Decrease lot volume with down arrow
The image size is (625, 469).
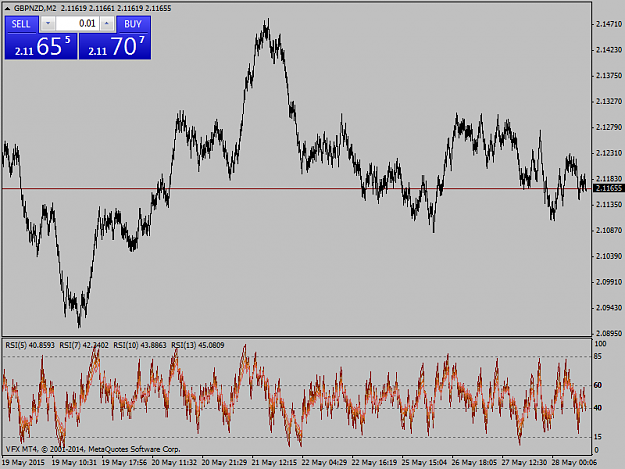[48, 24]
